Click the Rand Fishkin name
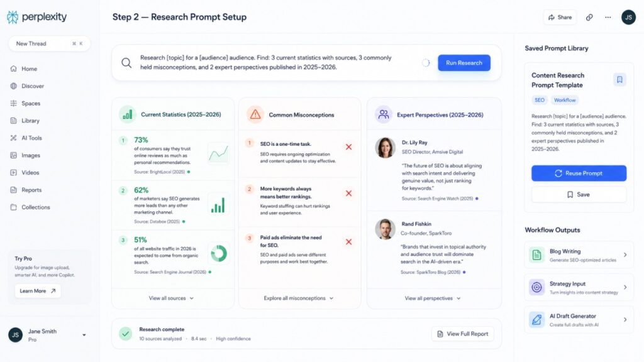Screen dimensions: 644x362 pos(416,224)
